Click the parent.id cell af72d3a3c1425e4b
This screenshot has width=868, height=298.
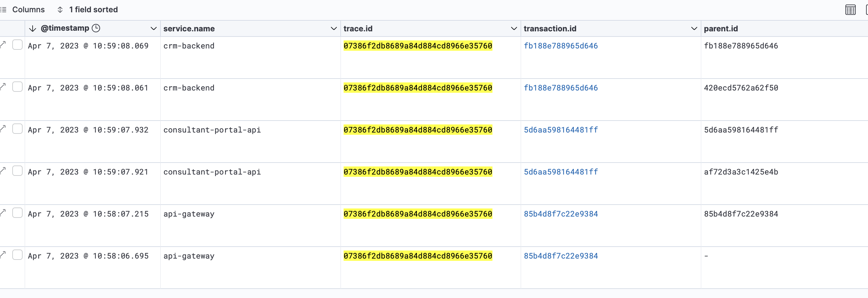741,172
